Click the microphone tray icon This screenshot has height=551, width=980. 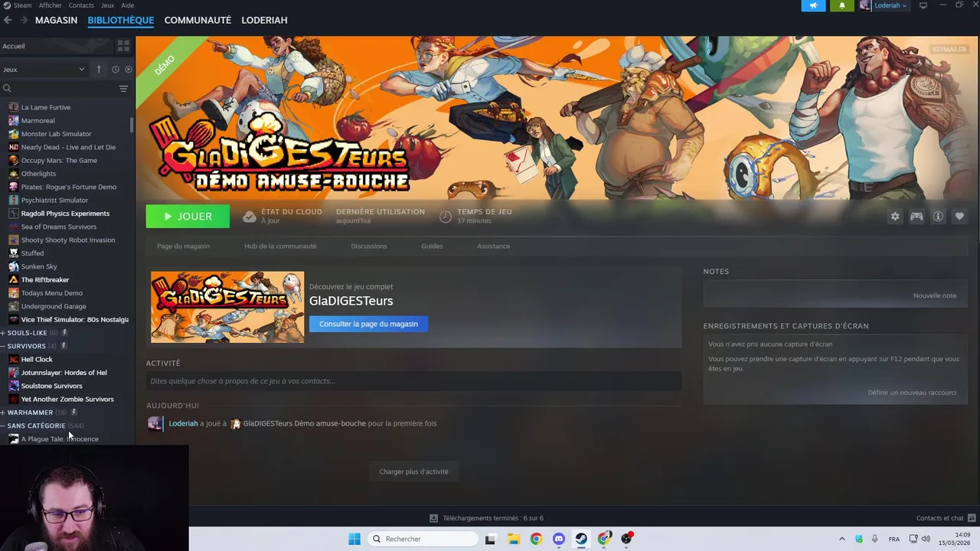[875, 539]
